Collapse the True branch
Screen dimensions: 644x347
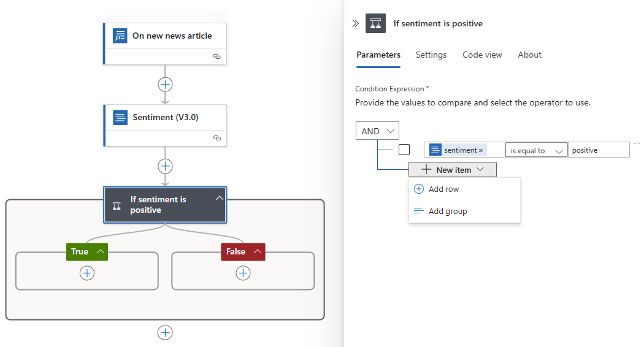point(100,251)
